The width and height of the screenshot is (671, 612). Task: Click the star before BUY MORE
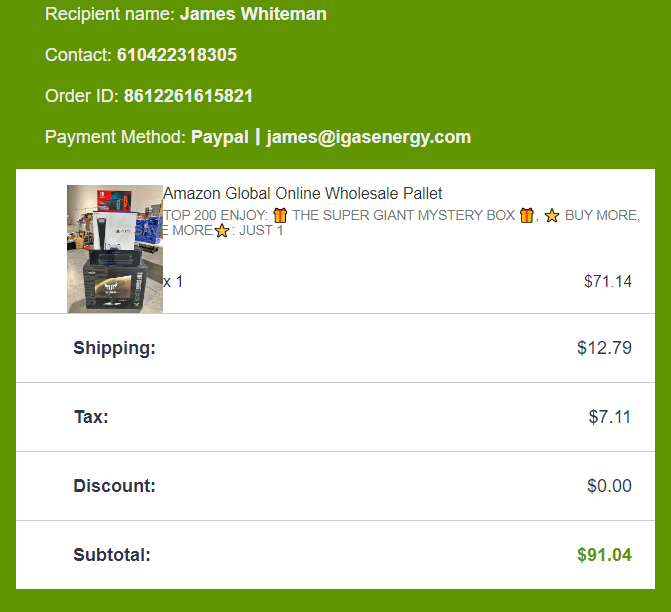pos(552,216)
